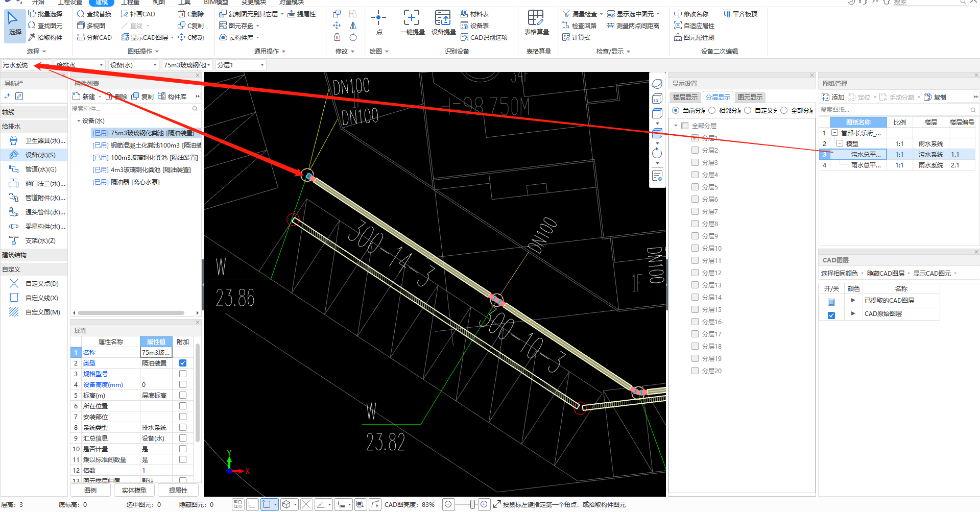Click 测量两点间距离 measure distance tool
This screenshot has height=512, width=980.
[633, 26]
